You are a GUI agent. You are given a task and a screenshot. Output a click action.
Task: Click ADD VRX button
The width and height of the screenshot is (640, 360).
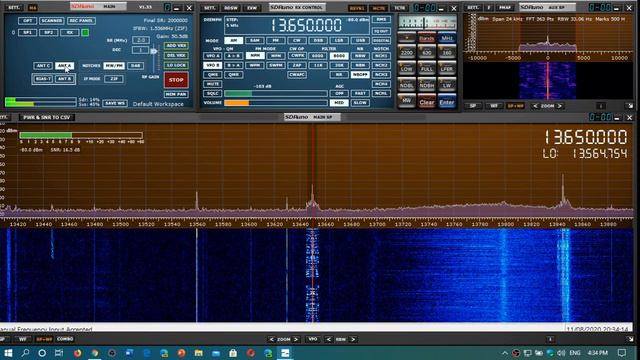pyautogui.click(x=176, y=46)
